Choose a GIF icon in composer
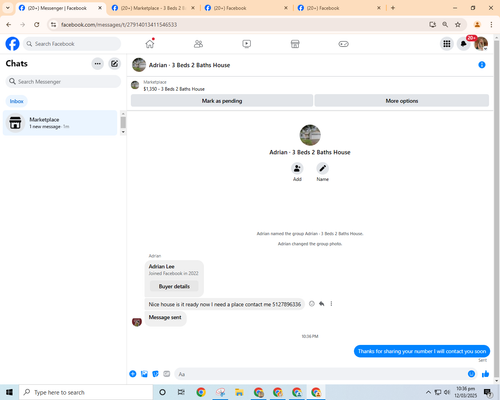The image size is (500, 400). click(x=167, y=374)
